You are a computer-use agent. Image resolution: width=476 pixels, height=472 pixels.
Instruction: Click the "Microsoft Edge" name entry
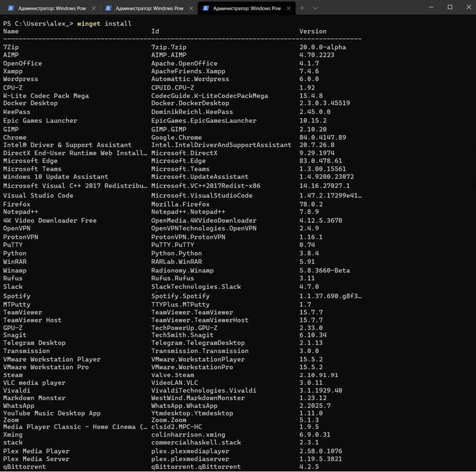(x=30, y=161)
